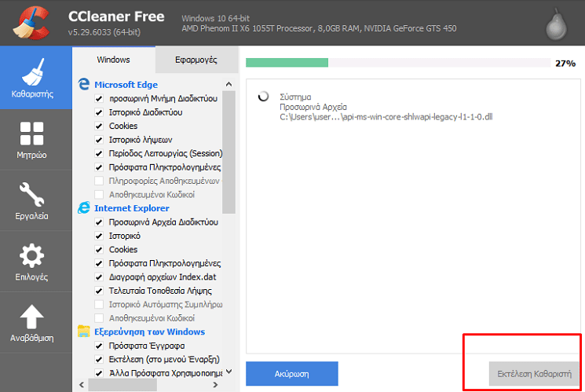Click the list scroll up arrow
Screen dimensions: 585x392
point(229,84)
